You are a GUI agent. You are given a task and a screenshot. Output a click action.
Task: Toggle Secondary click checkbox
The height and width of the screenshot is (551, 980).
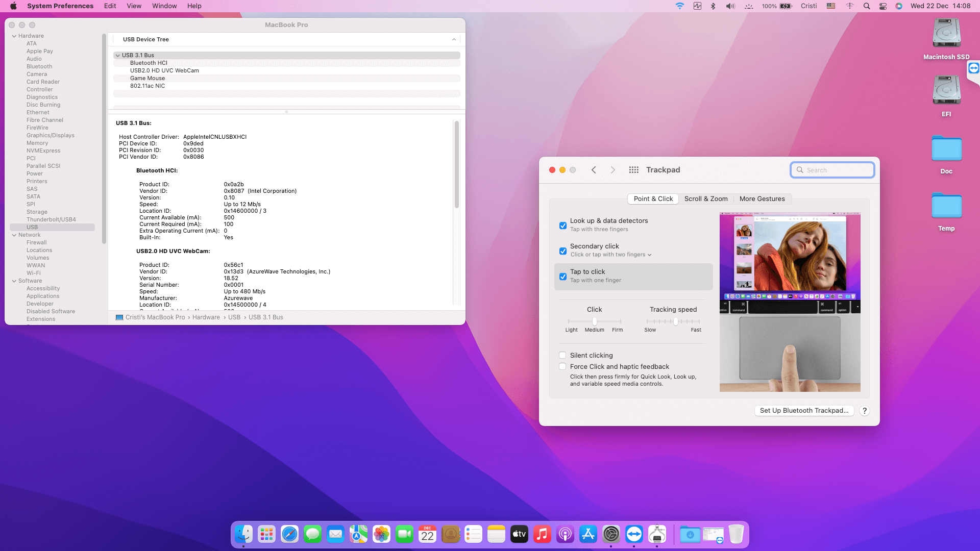(562, 251)
